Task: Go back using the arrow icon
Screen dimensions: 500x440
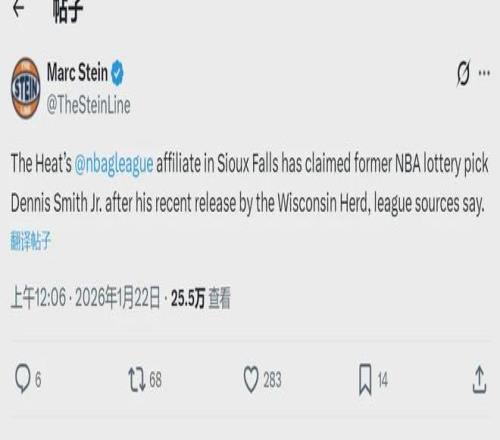Action: pos(18,8)
